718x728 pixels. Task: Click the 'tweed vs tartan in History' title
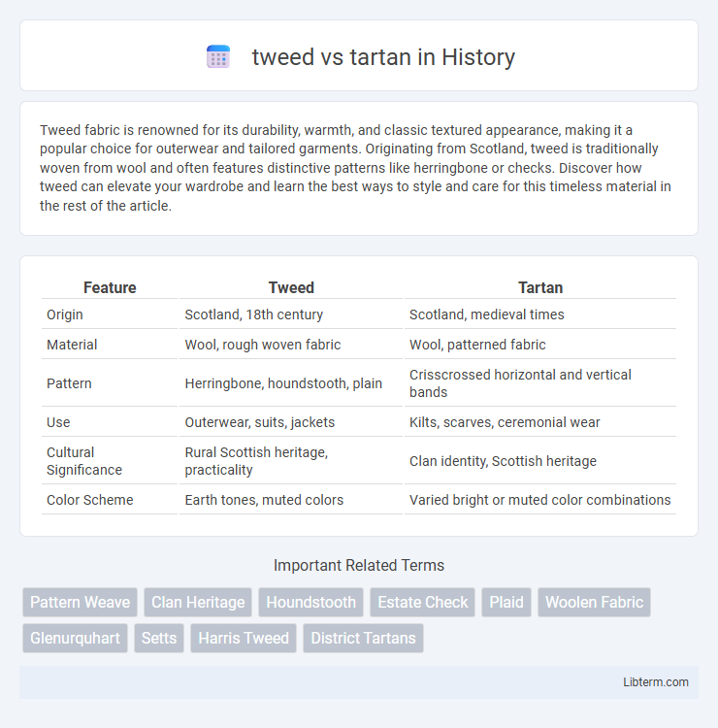(x=383, y=57)
